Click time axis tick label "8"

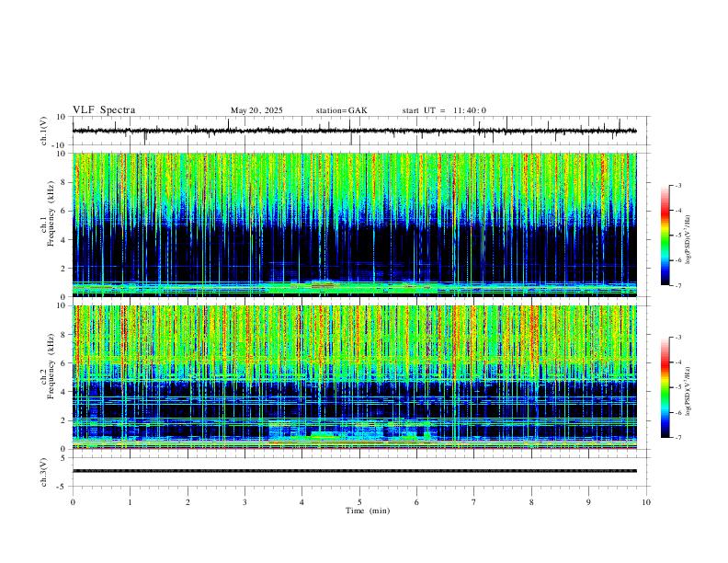click(x=531, y=502)
